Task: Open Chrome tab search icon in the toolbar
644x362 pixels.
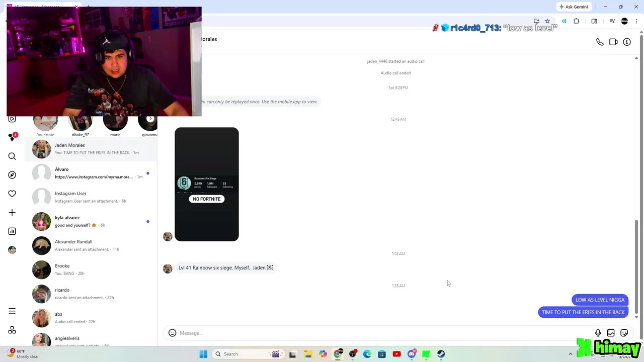Action: (594, 21)
